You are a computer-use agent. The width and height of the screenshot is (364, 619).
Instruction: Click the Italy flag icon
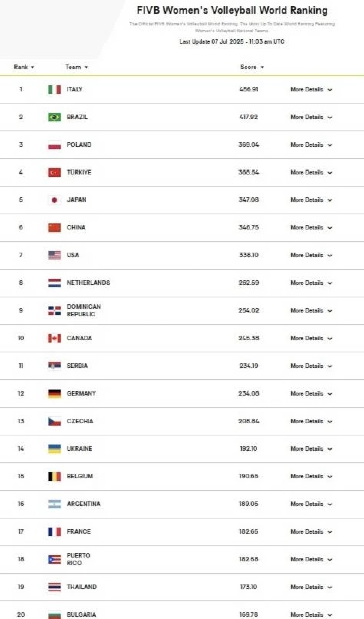[53, 90]
